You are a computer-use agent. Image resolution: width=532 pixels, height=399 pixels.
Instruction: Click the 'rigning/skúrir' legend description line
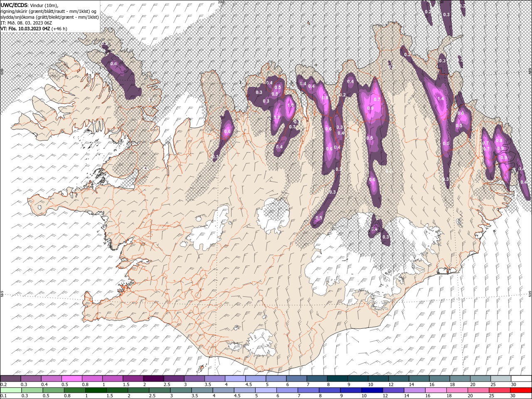click(49, 11)
